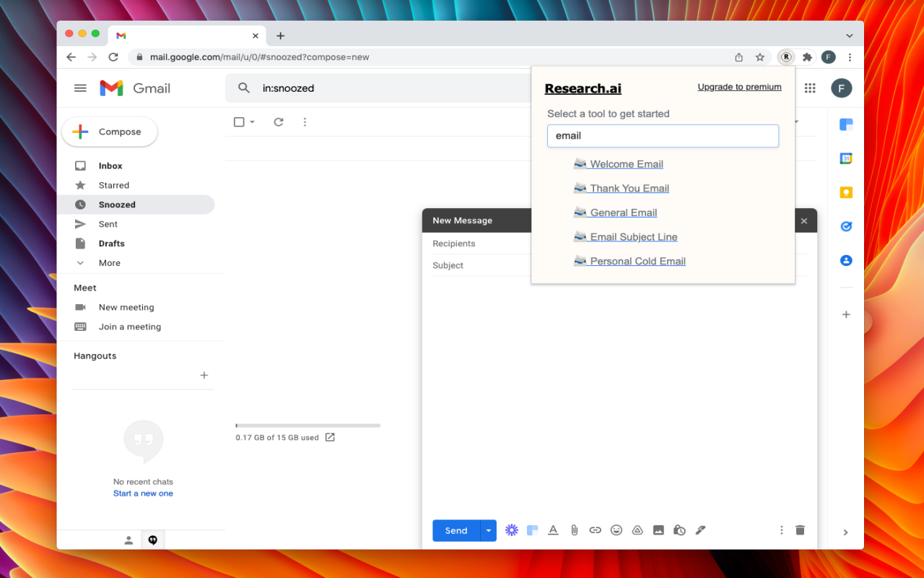Open the Starred folder

tap(136, 185)
